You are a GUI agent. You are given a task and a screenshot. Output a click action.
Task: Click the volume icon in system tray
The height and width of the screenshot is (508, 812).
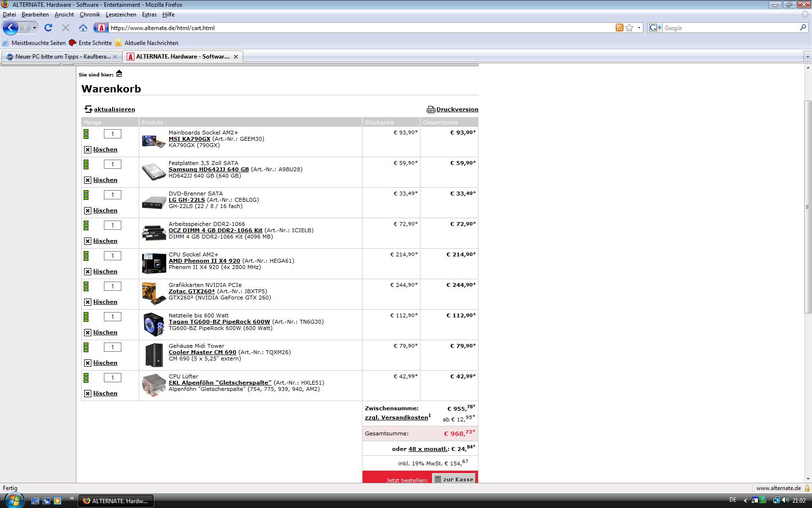coord(785,500)
